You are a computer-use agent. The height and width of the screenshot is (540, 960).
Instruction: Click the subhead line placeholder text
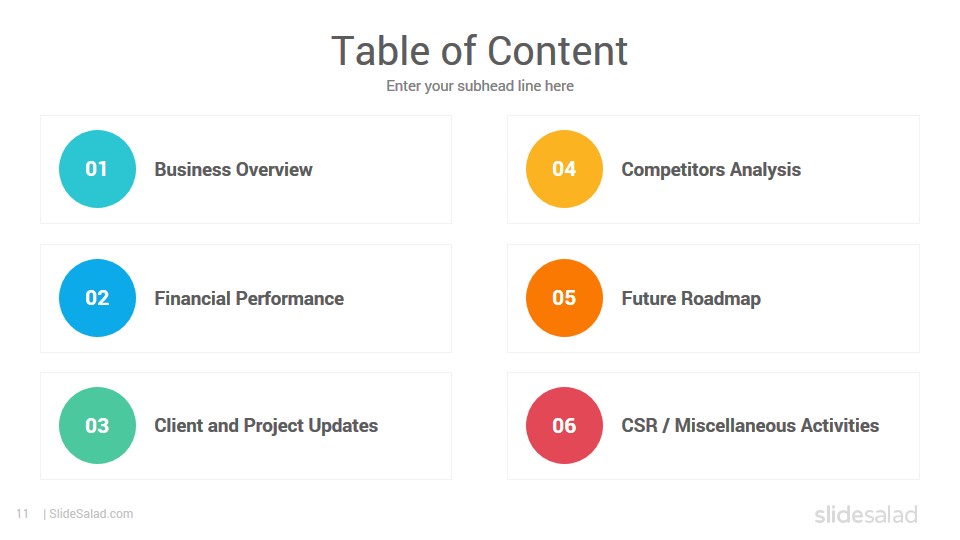point(479,86)
